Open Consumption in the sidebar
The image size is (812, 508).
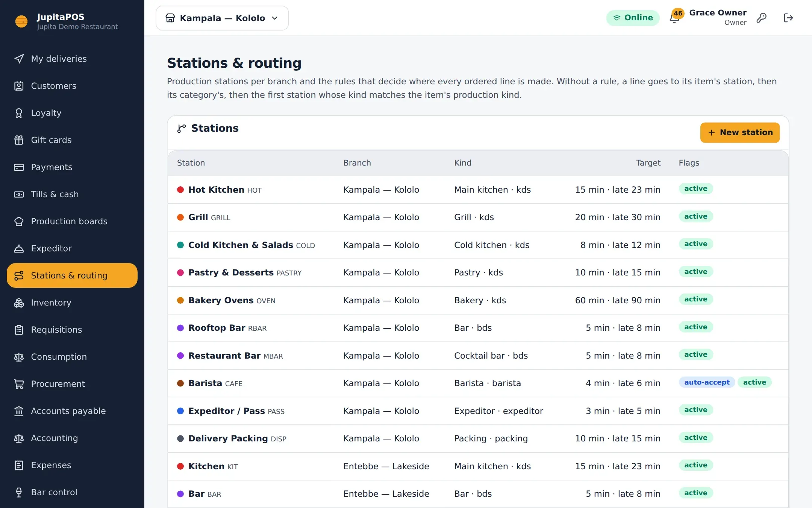(72, 357)
